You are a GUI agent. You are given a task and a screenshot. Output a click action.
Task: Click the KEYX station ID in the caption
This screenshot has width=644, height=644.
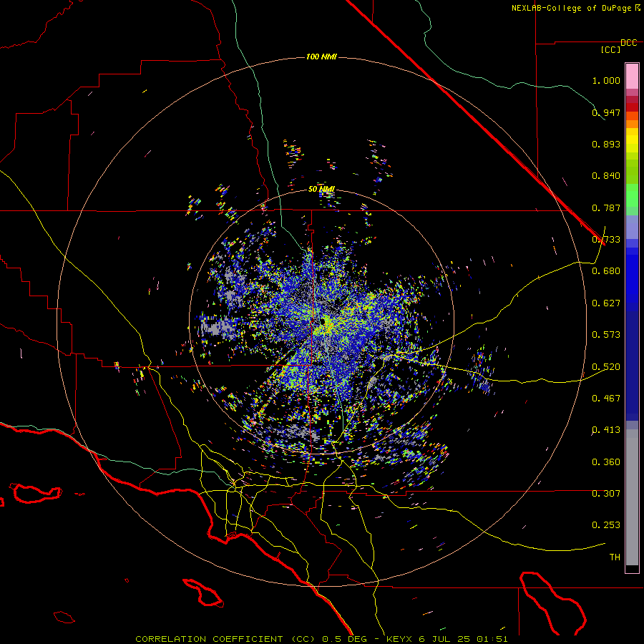tap(399, 639)
